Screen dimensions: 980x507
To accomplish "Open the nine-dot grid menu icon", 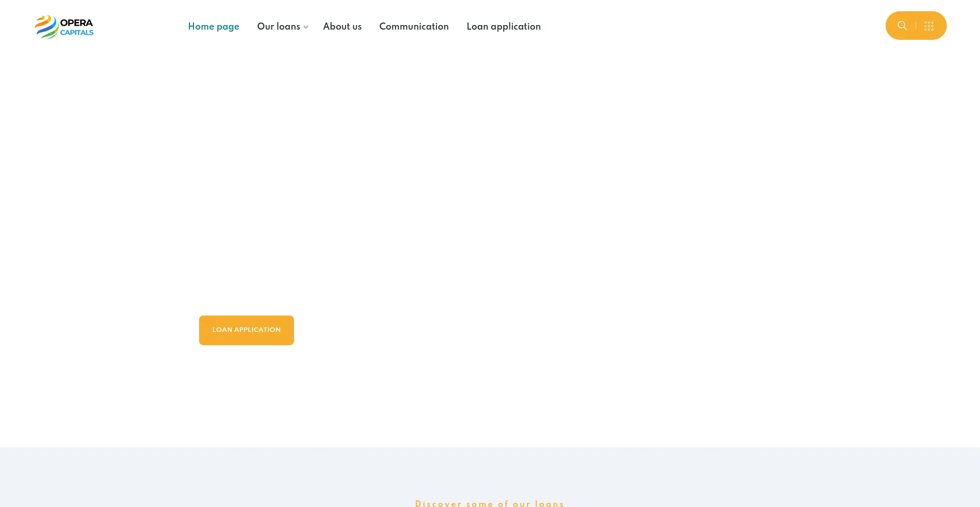I will tap(928, 26).
